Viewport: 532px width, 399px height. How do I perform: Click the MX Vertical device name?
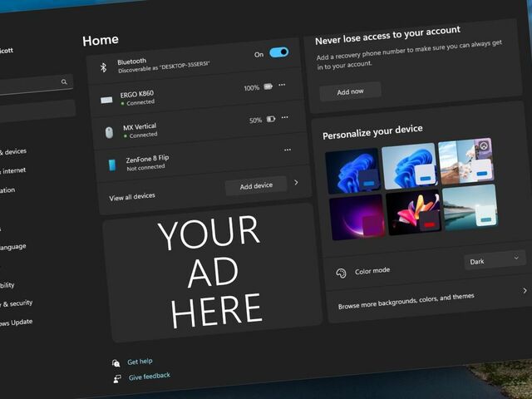coord(140,127)
